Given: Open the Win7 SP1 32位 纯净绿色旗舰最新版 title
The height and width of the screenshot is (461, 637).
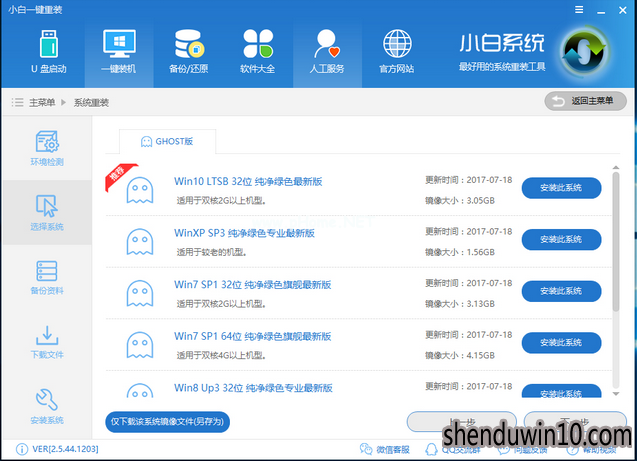Looking at the screenshot, I should [252, 284].
